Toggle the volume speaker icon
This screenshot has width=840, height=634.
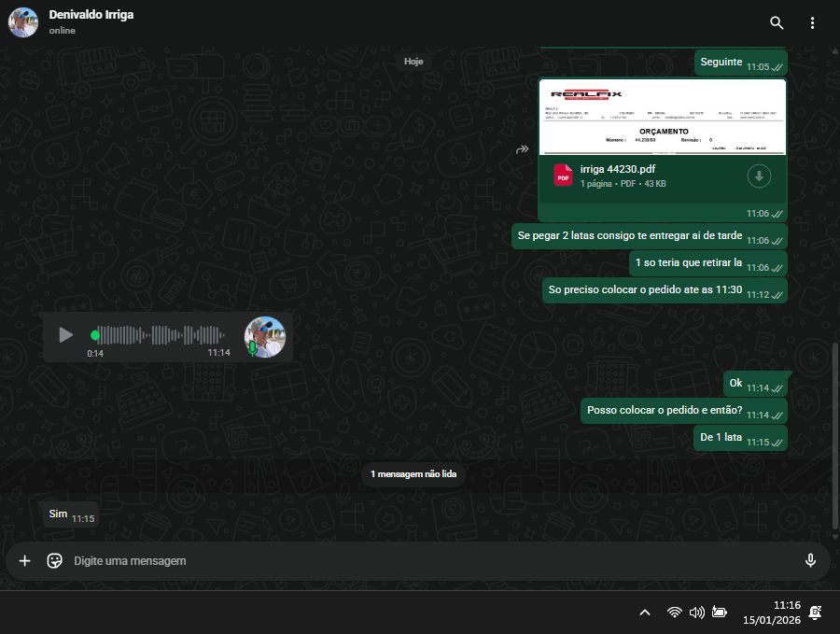(696, 613)
